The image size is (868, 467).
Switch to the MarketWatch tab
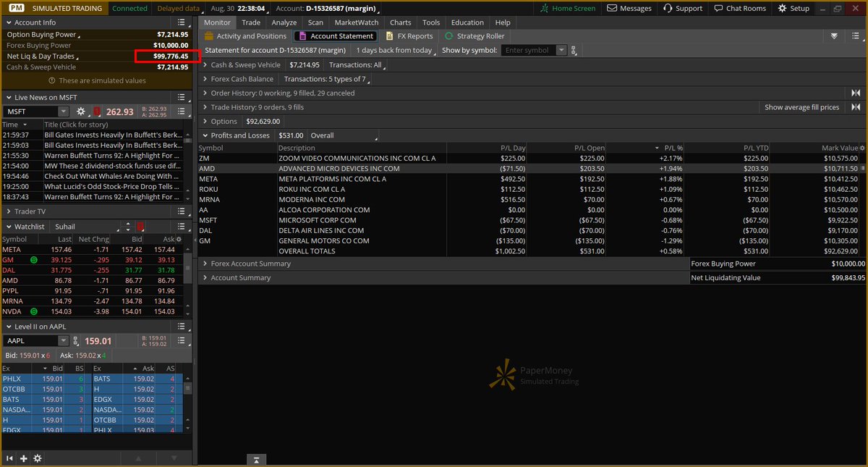(x=357, y=22)
